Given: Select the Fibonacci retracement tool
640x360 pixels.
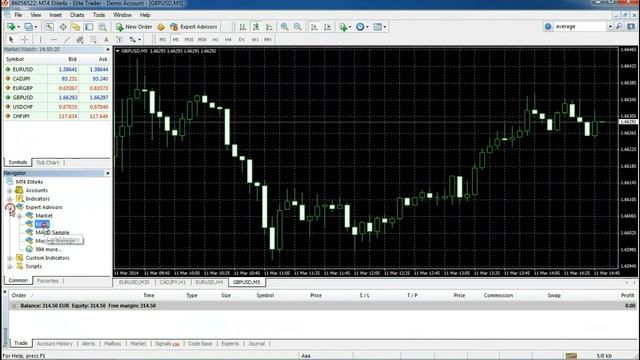Looking at the screenshot, I should coord(93,40).
